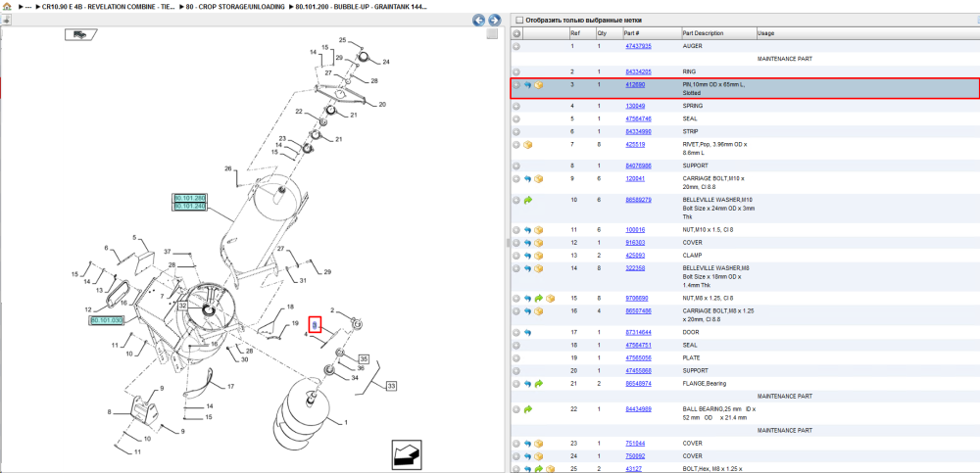Click box icon in NUT M8 row
The width and height of the screenshot is (980, 473).
point(550,298)
